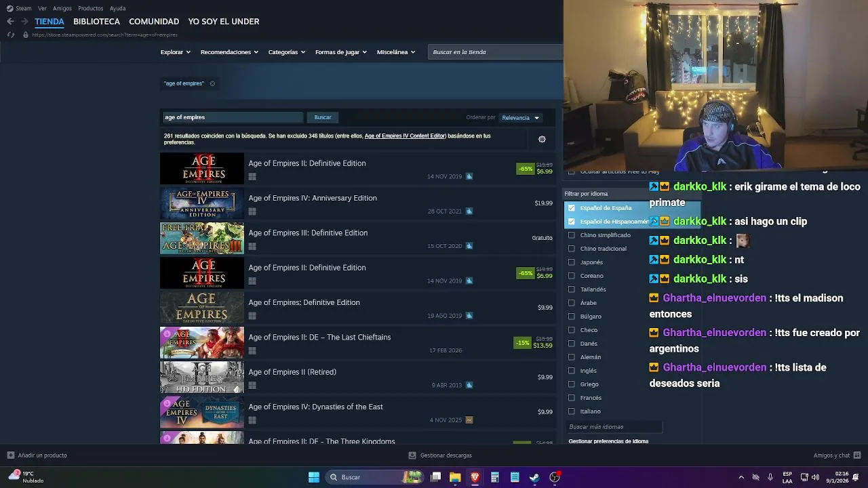Click Windows platform icon under Age of Empires IV: Anniversary Edition
The width and height of the screenshot is (868, 488).
(x=252, y=211)
